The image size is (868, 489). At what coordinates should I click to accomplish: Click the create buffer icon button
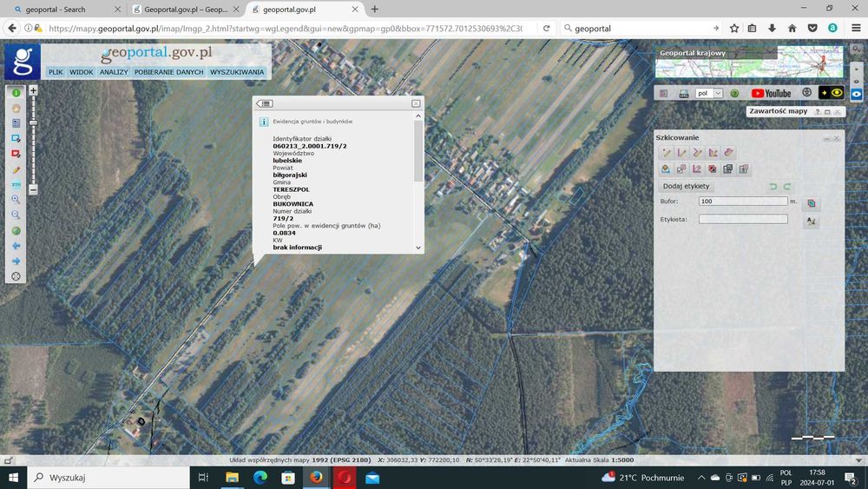click(811, 203)
